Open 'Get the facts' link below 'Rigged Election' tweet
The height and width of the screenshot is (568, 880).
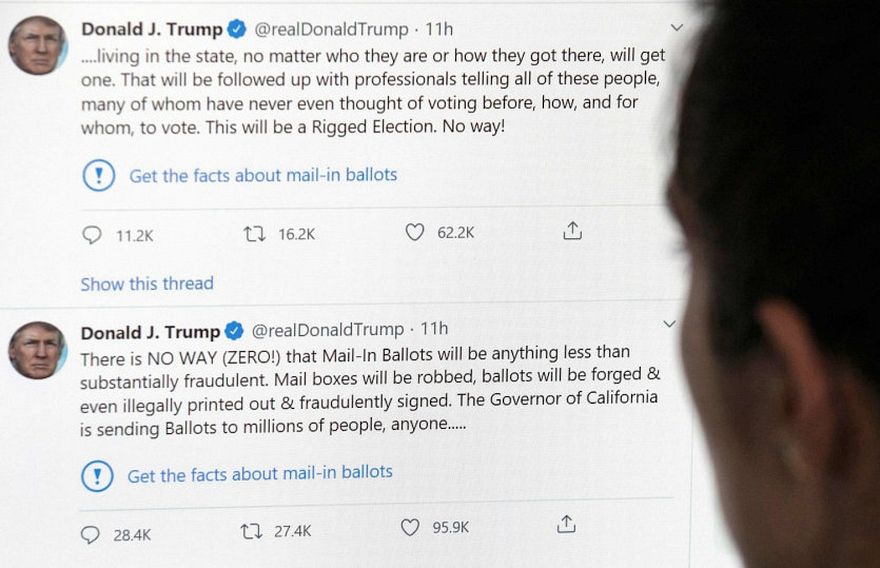click(263, 175)
